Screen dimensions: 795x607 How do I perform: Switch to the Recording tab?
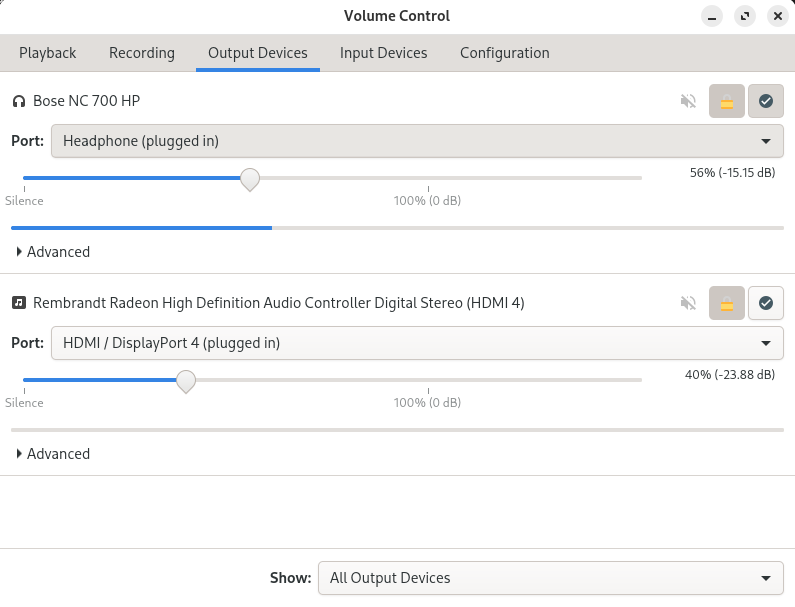(x=142, y=53)
